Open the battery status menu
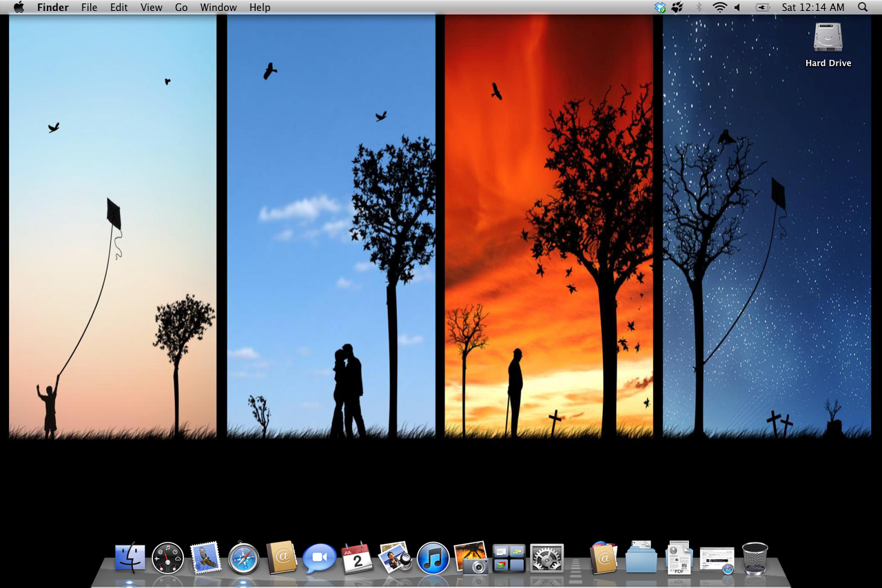Viewport: 882px width, 588px height. click(x=762, y=8)
